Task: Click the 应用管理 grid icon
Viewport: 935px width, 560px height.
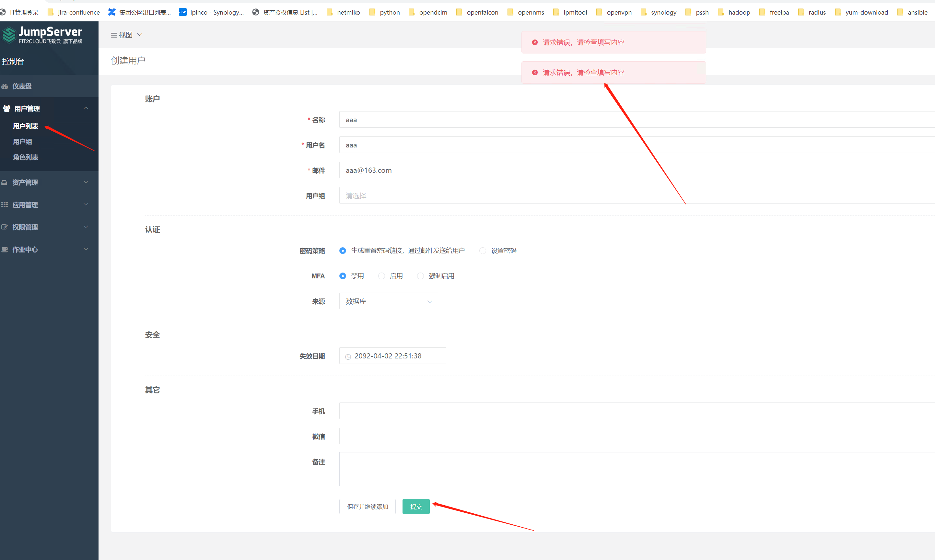Action: [5, 205]
